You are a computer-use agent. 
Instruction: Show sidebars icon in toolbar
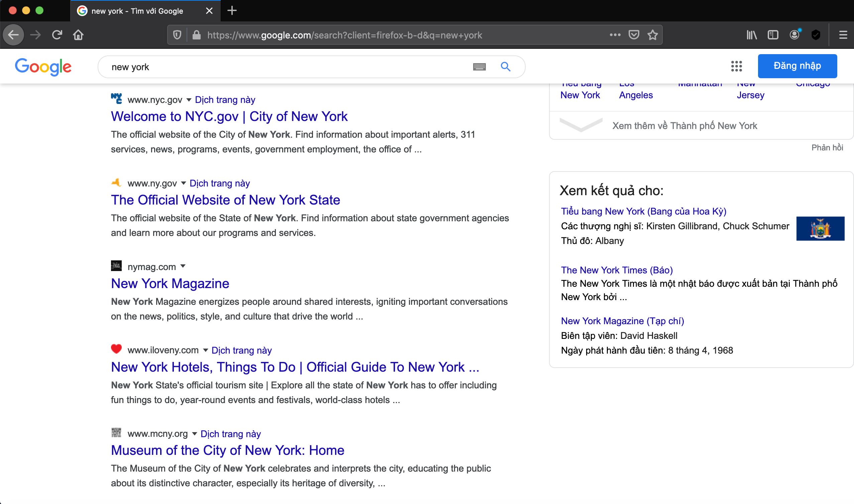click(x=773, y=35)
